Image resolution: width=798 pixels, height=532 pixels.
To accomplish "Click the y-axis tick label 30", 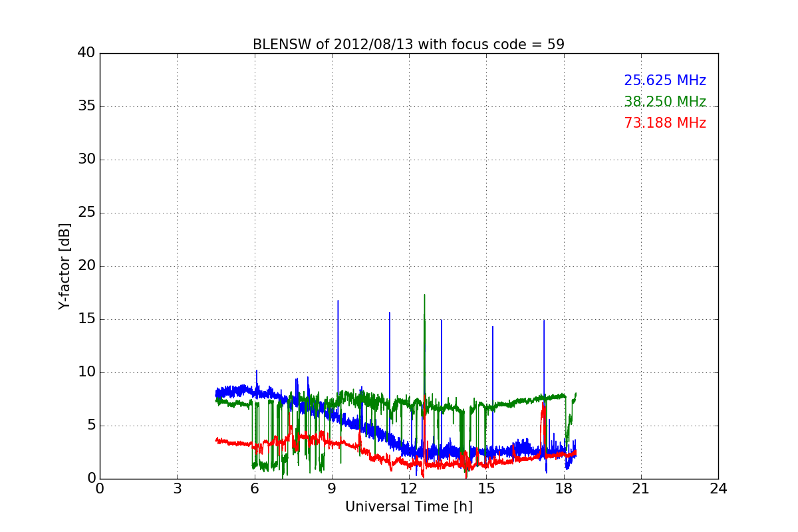I will pos(86,160).
